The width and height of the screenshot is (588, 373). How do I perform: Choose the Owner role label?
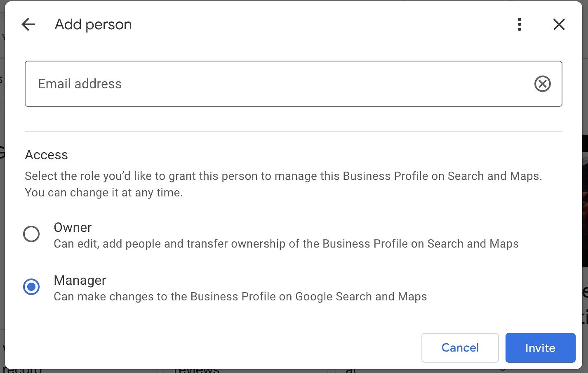[x=73, y=227]
